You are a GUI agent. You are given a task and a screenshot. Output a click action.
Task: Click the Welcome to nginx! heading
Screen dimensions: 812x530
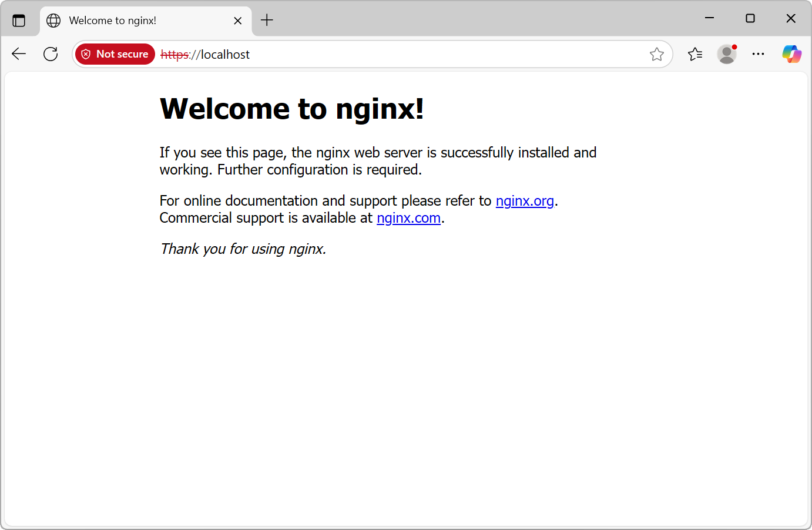coord(292,109)
